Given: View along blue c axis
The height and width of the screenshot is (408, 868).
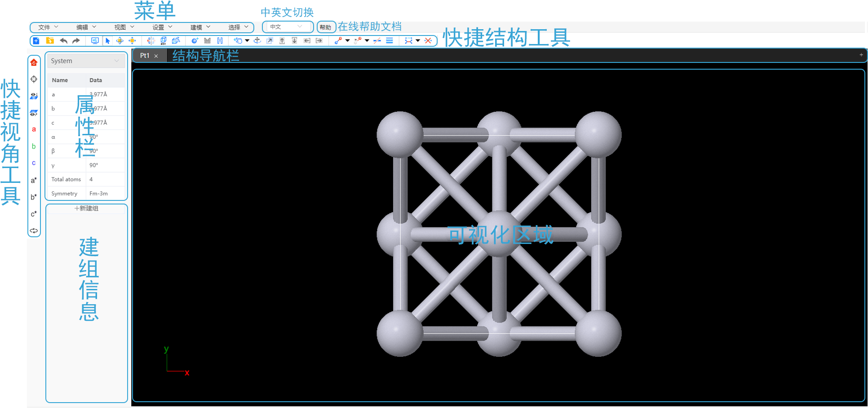Looking at the screenshot, I should click(34, 163).
